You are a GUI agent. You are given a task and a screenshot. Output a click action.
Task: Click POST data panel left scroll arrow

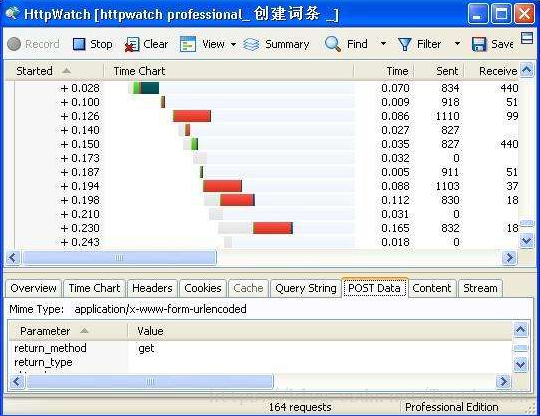(x=17, y=382)
